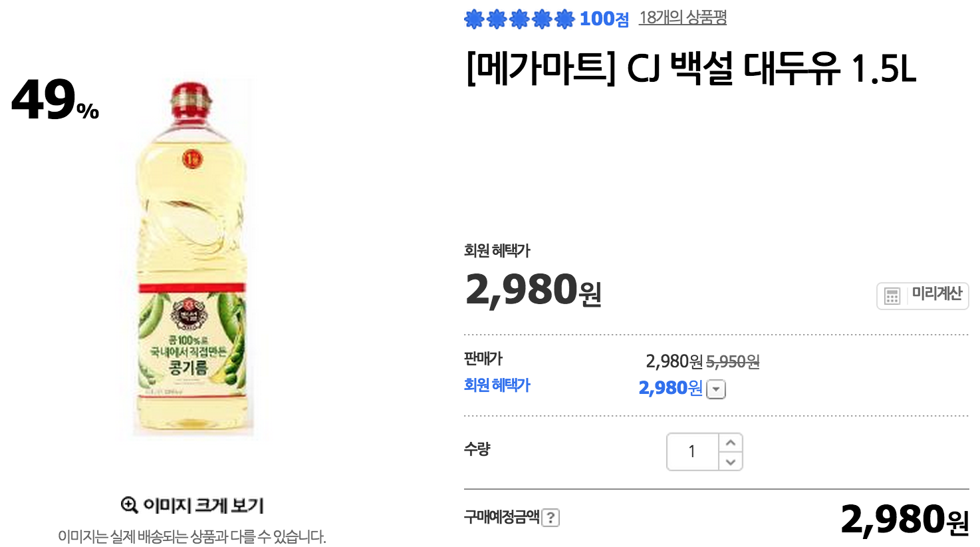Click the first blue rating star
980x547 pixels.
tap(474, 19)
